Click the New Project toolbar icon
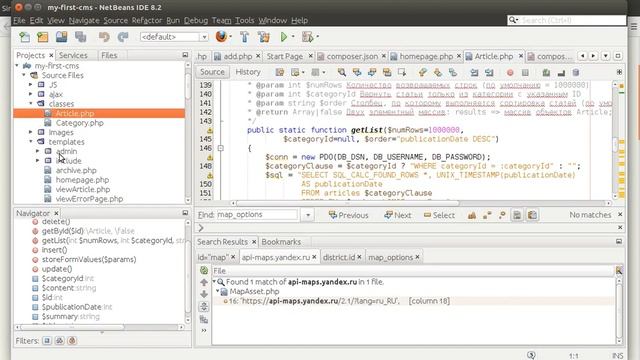Screen dimensions: 640x360 [x=42, y=37]
